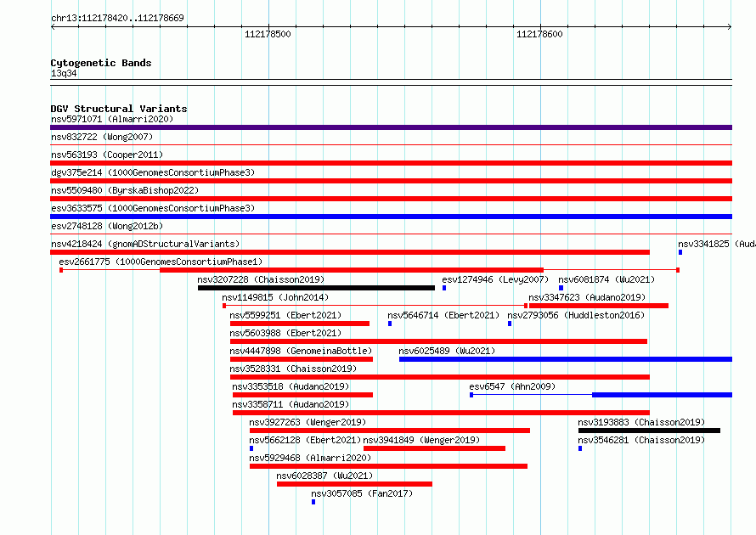Screen dimensions: 756x535
Task: Click the nsv3927263 (Wenger2019) red bar
Action: click(390, 431)
